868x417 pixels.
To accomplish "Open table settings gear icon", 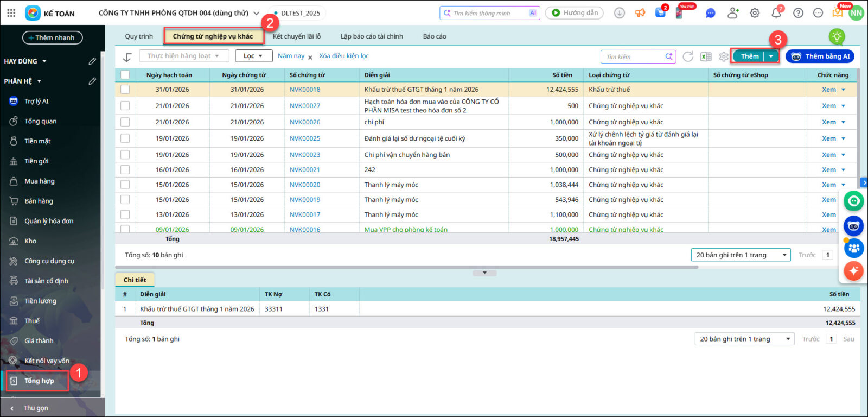I will pos(723,56).
